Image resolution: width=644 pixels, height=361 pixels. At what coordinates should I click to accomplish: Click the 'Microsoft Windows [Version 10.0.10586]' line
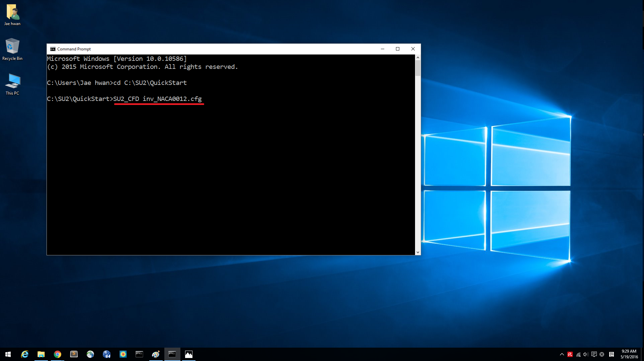(117, 59)
